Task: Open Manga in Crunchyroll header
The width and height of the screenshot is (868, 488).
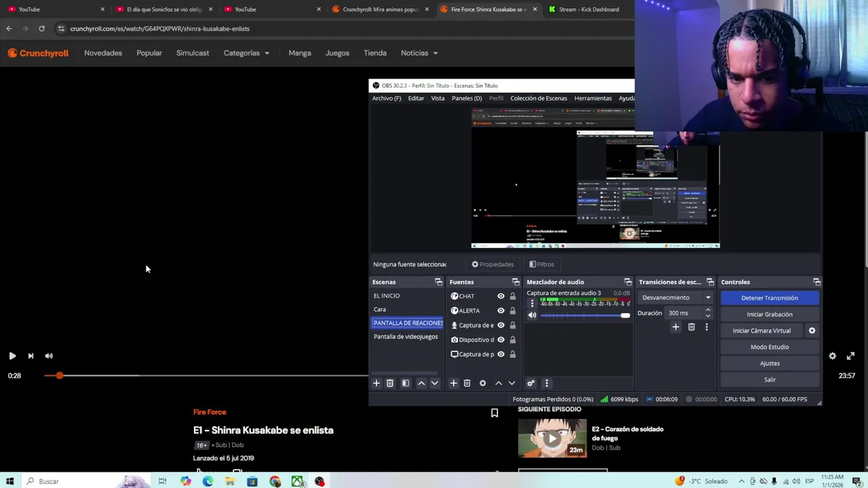Action: (300, 53)
